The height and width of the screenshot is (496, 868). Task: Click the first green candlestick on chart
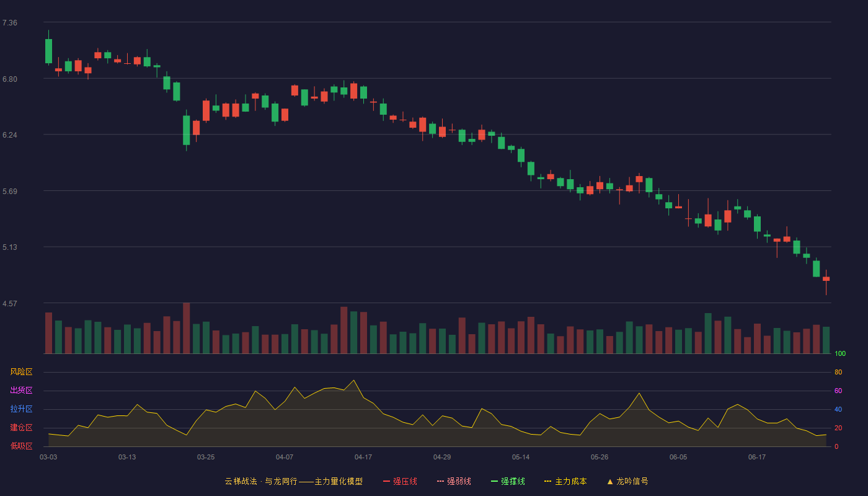click(48, 51)
